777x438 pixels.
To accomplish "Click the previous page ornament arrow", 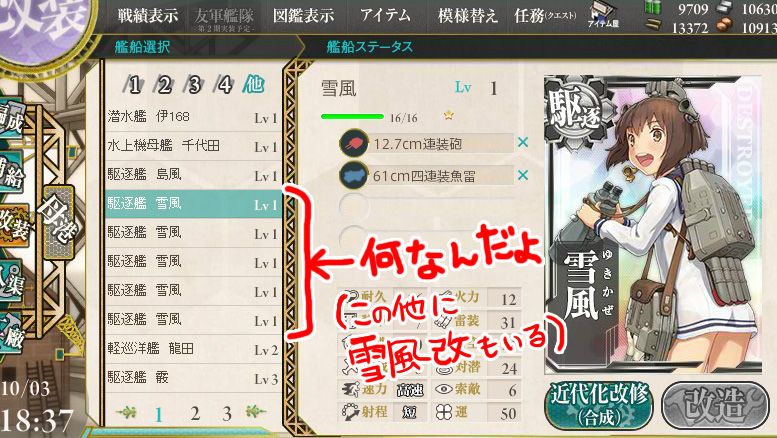I will pos(126,412).
